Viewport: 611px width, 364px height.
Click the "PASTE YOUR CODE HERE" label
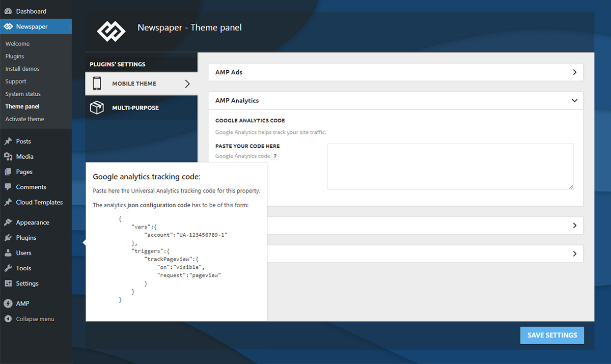247,146
